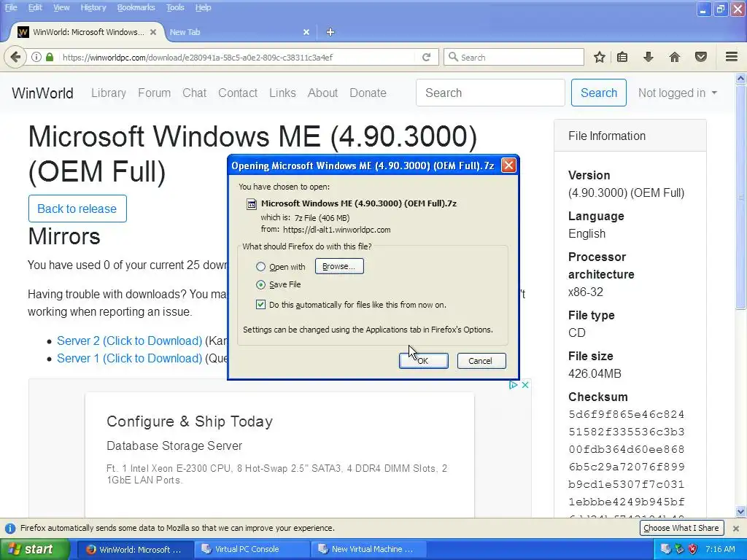Switch to Virtual PC Console taskbar item
Image resolution: width=747 pixels, height=560 pixels.
tap(252, 549)
